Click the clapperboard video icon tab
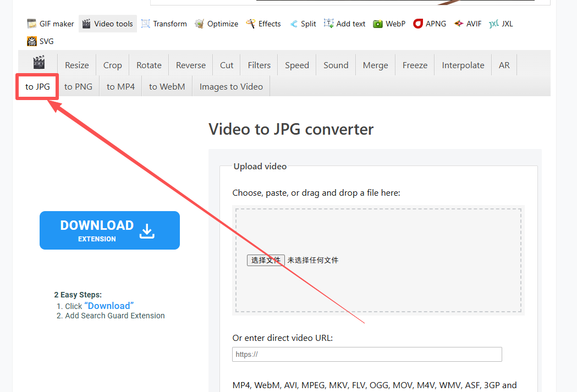577x392 pixels. (39, 63)
